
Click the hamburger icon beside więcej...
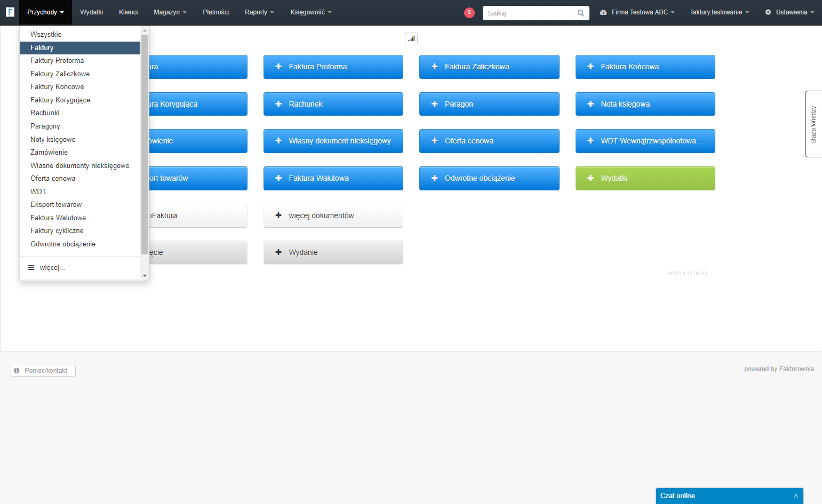(31, 268)
